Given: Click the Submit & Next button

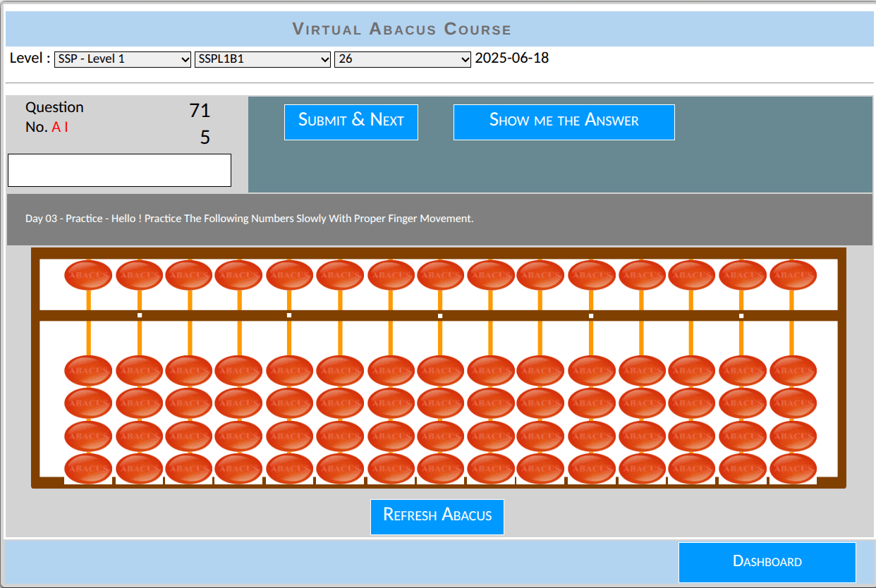Looking at the screenshot, I should tap(351, 122).
